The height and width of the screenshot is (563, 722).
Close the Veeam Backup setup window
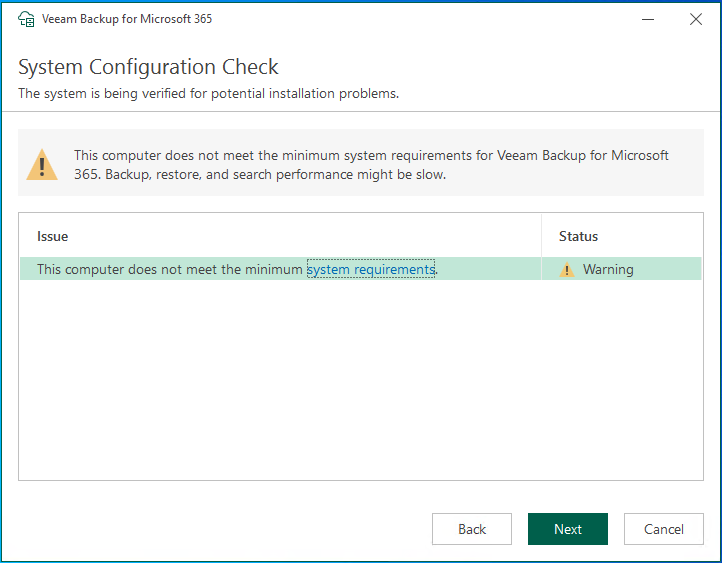coord(696,19)
